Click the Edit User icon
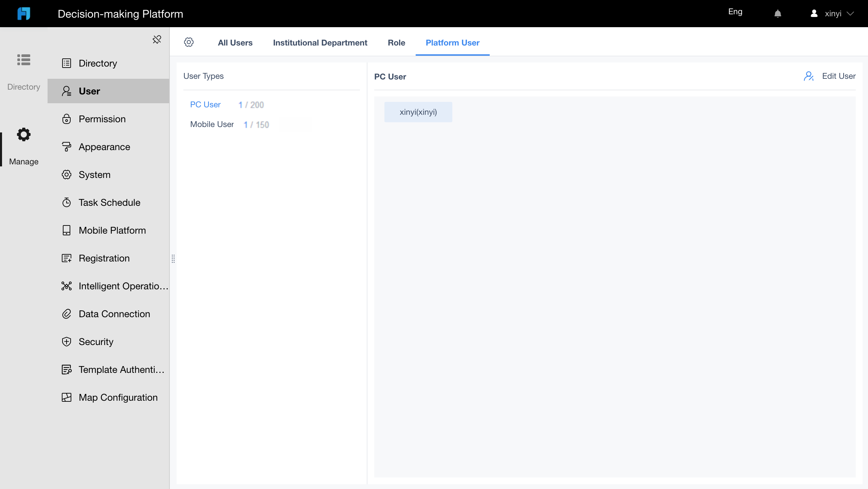Viewport: 868px width, 489px height. [x=809, y=76]
